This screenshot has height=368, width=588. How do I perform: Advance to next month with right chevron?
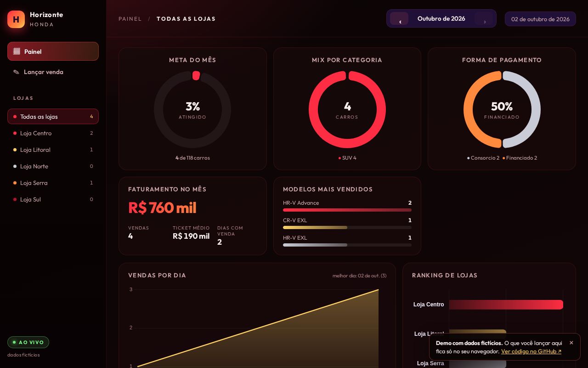[484, 18]
